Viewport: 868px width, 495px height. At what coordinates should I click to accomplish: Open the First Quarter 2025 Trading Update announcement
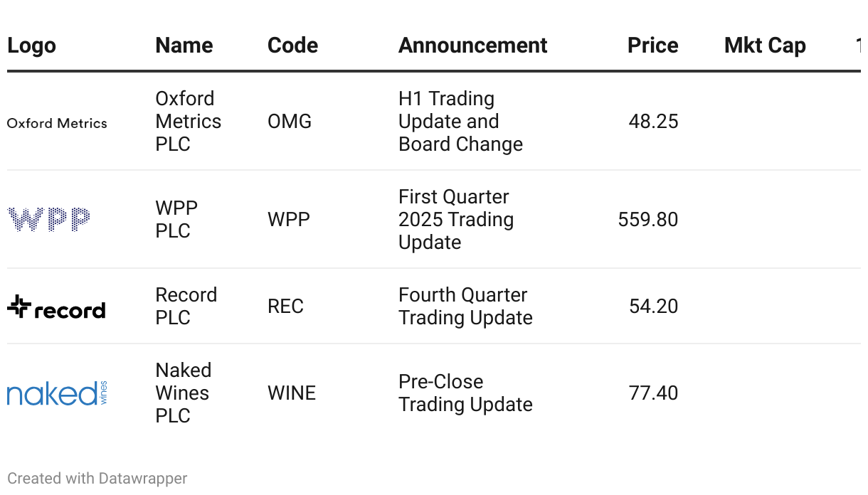click(456, 220)
